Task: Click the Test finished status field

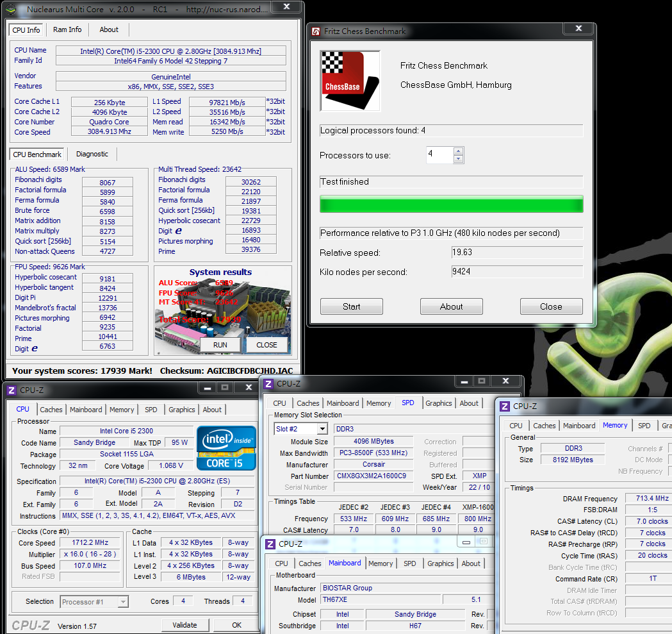Action: pyautogui.click(x=451, y=182)
